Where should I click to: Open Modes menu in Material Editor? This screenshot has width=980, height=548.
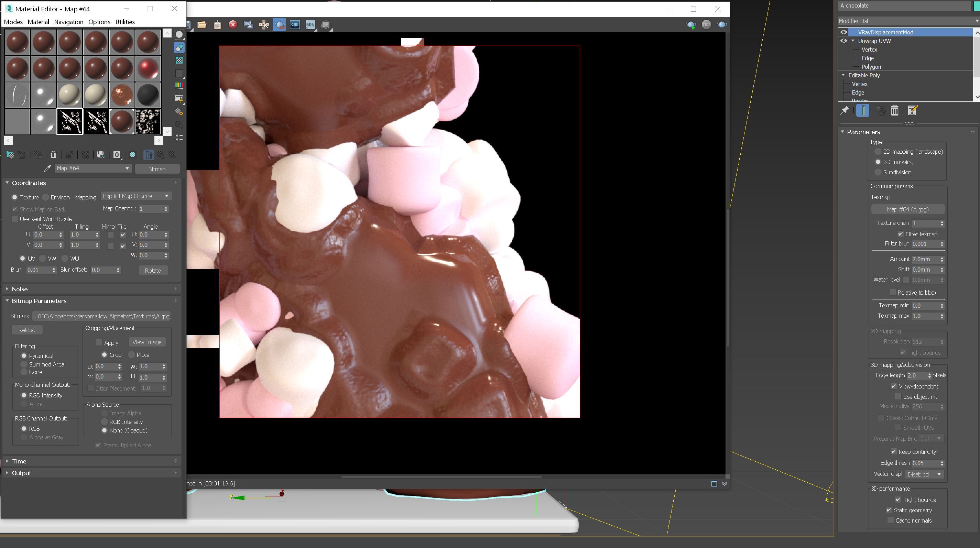(x=13, y=22)
